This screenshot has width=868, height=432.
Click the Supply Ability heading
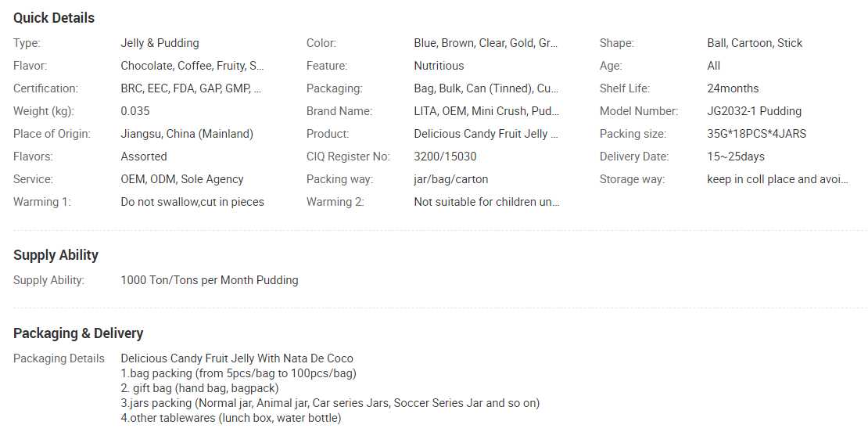coord(56,255)
